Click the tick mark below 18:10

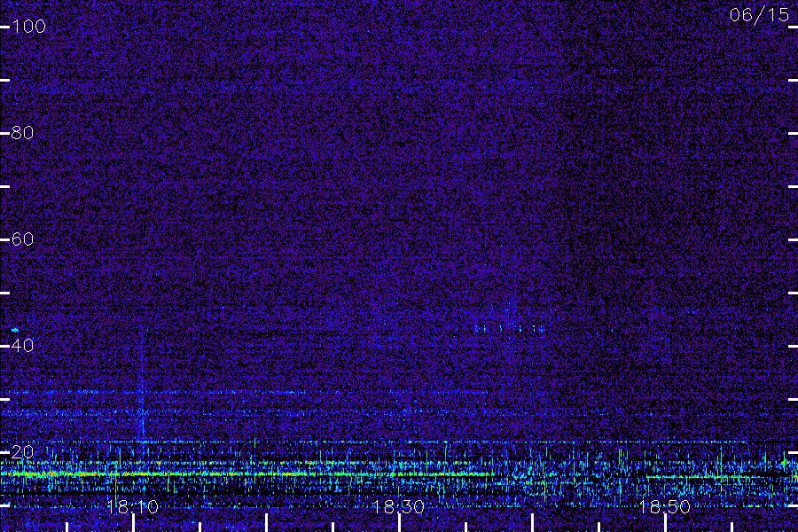point(133,523)
